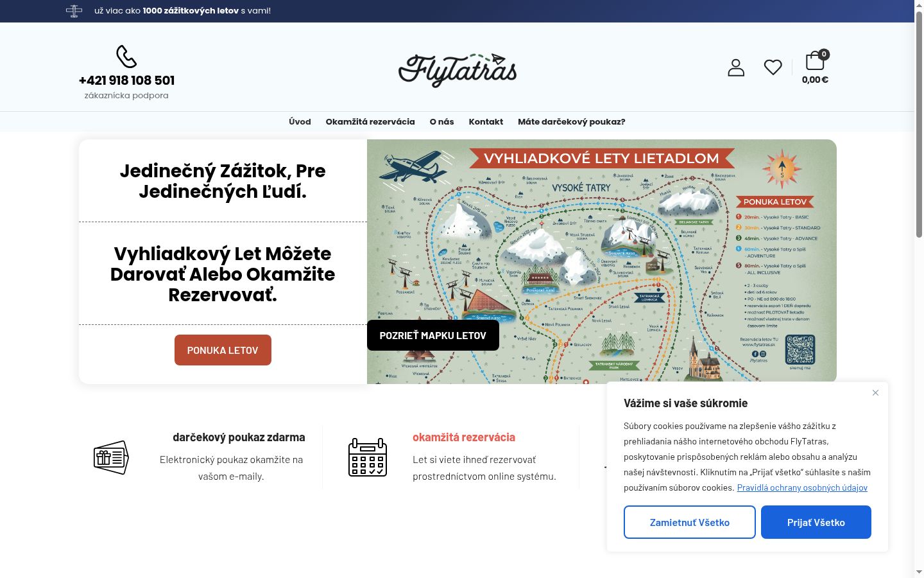Open the user account icon

coord(736,67)
